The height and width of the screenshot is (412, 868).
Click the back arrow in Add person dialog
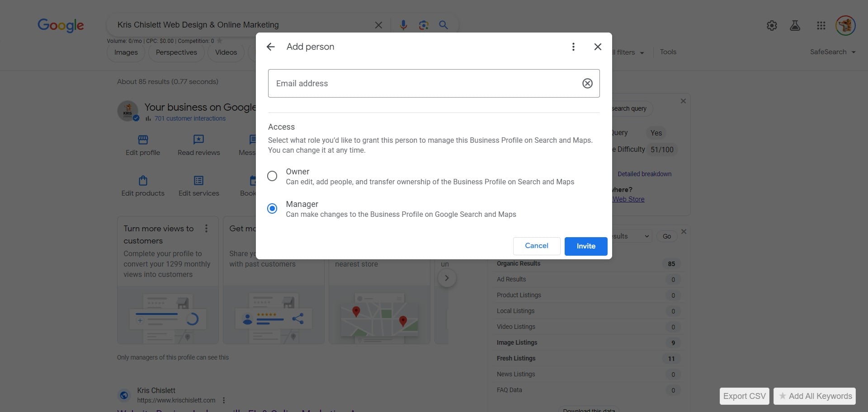[271, 47]
